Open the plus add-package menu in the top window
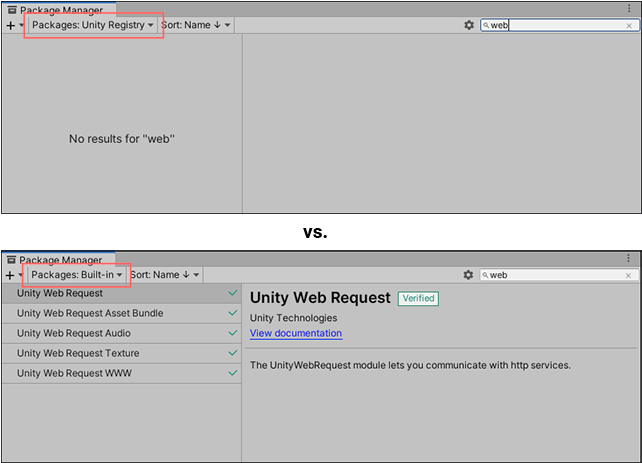Screen dimensions: 642x463 pyautogui.click(x=14, y=25)
